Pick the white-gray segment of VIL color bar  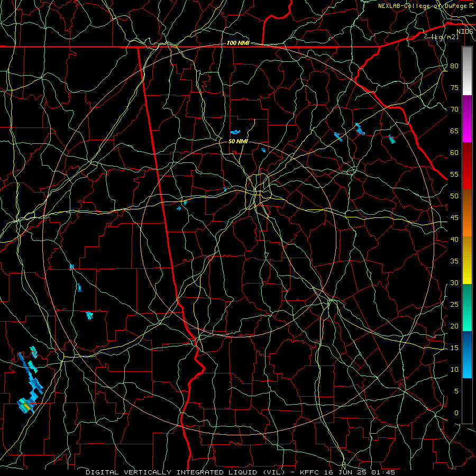click(467, 71)
